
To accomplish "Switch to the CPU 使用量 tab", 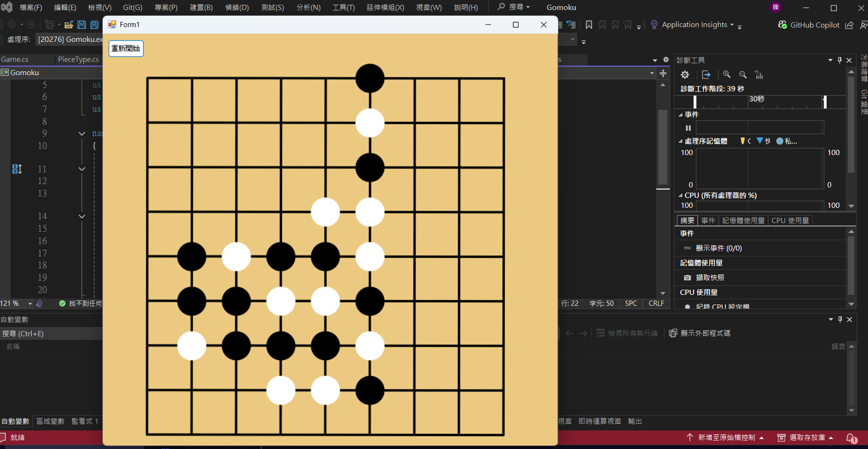I will pos(791,220).
